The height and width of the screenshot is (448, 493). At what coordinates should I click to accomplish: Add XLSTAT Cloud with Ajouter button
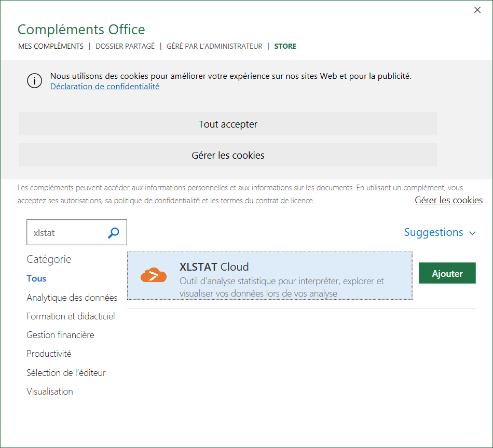click(x=447, y=273)
